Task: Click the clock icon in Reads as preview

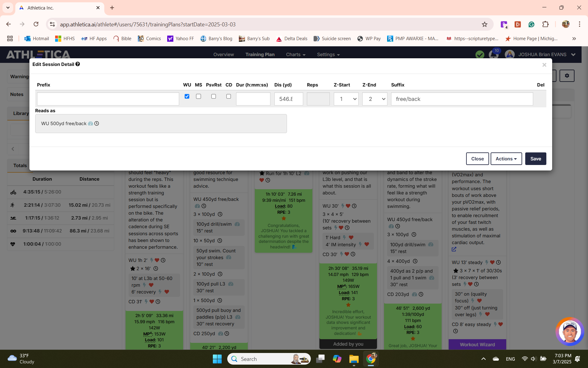Action: coord(97,124)
